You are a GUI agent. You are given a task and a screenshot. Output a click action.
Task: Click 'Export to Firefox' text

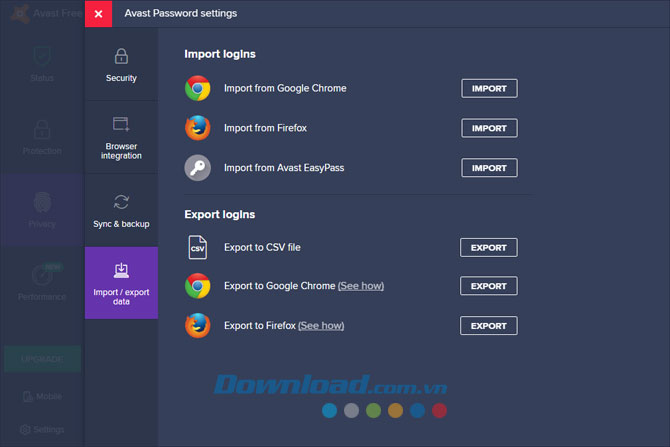[260, 326]
